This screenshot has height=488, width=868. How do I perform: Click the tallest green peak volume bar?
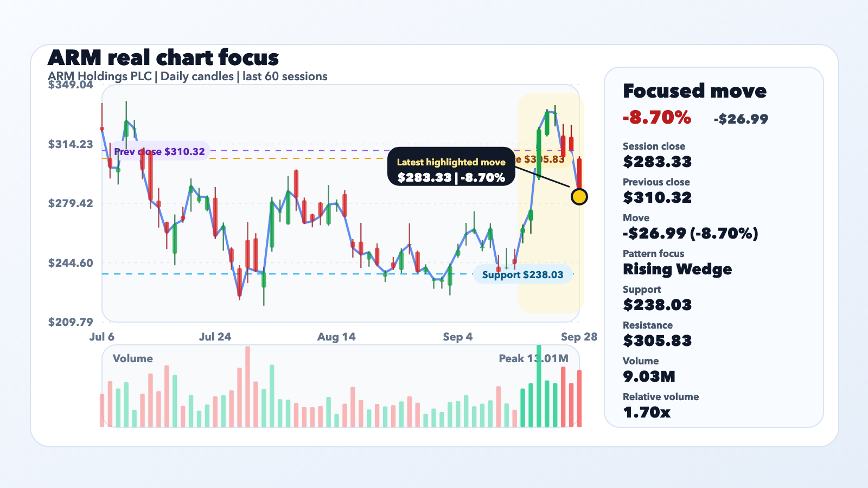539,386
